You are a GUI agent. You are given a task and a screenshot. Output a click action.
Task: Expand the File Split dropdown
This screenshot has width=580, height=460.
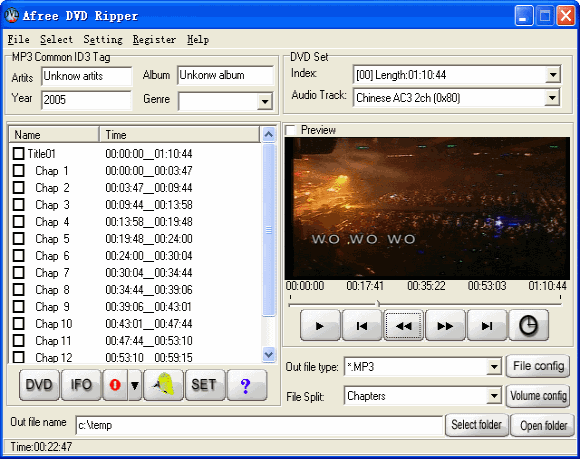494,396
